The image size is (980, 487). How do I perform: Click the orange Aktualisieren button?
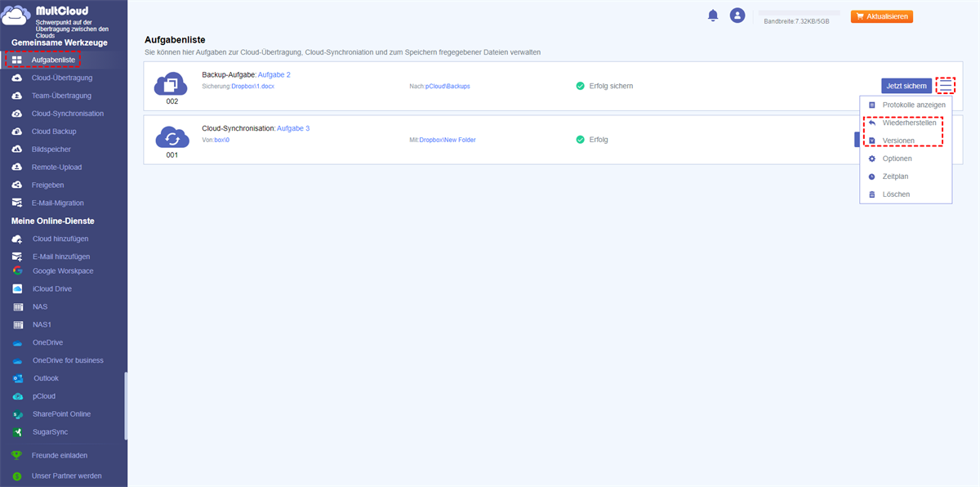pos(882,16)
